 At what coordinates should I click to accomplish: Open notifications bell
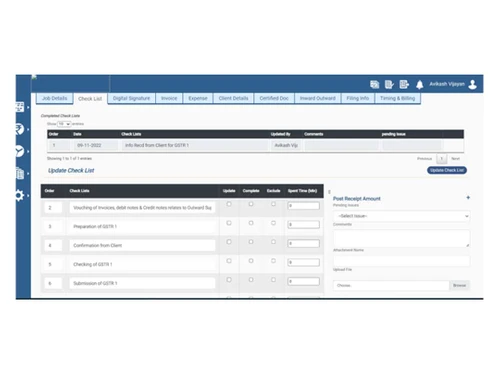click(x=420, y=85)
